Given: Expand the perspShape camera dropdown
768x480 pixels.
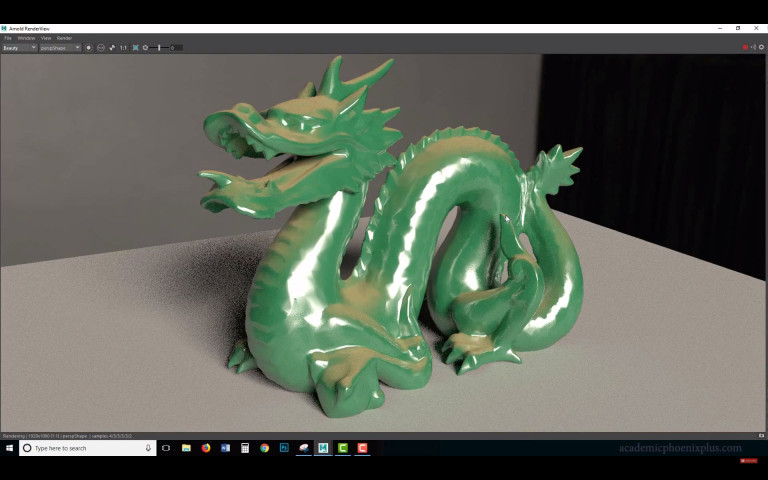Looking at the screenshot, I should pos(60,48).
